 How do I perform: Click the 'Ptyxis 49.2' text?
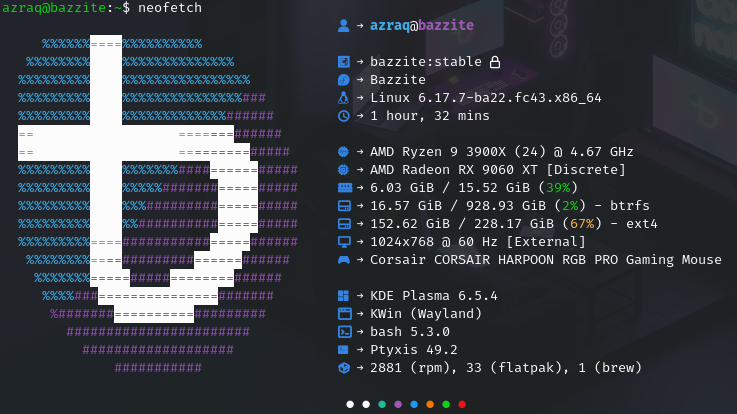[414, 350]
